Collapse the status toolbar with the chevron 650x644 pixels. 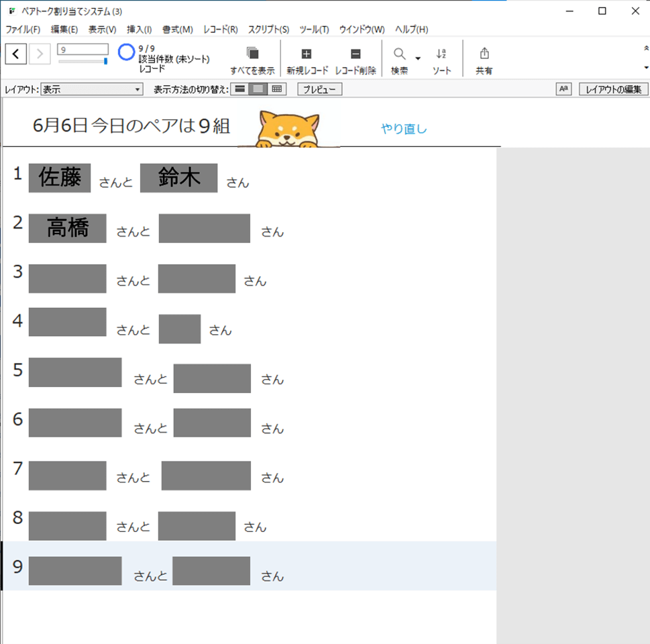(x=646, y=48)
